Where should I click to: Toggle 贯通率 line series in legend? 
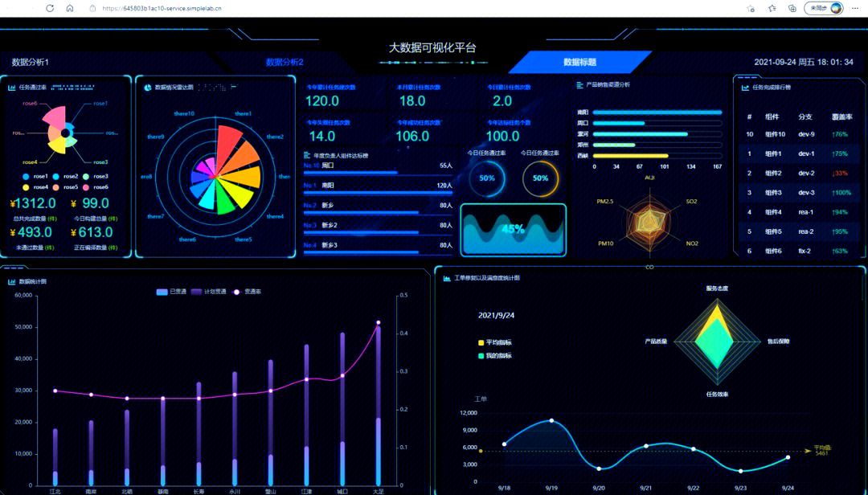247,292
